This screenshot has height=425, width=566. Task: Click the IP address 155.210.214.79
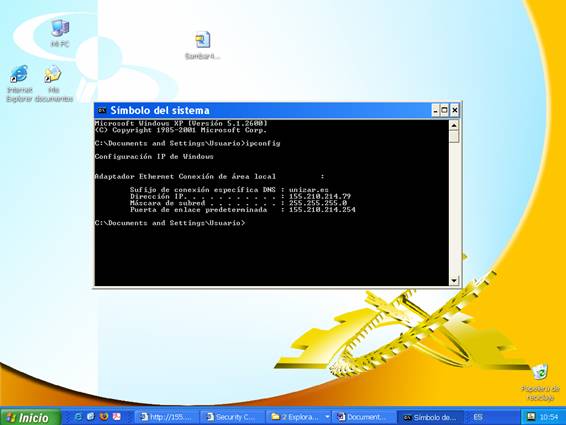coord(320,196)
